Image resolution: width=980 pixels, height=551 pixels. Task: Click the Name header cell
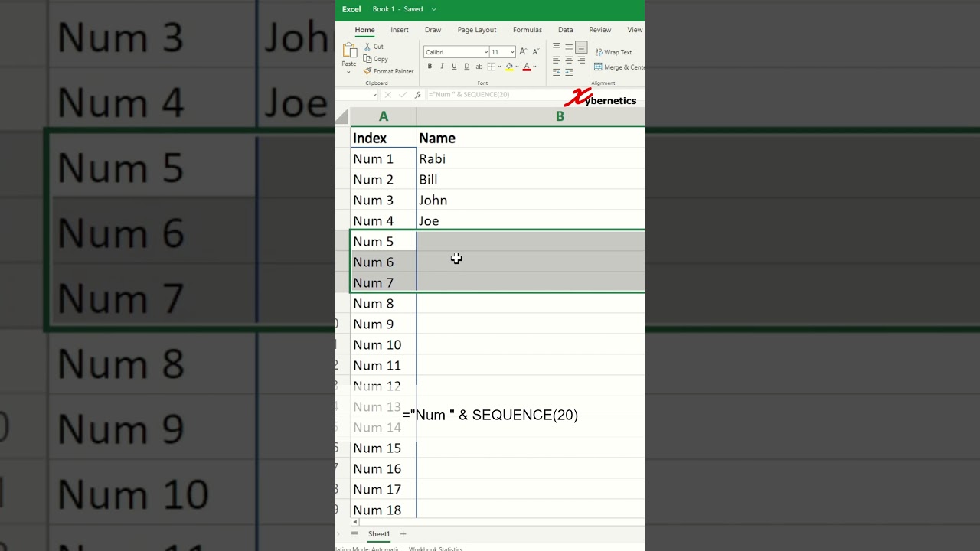531,138
